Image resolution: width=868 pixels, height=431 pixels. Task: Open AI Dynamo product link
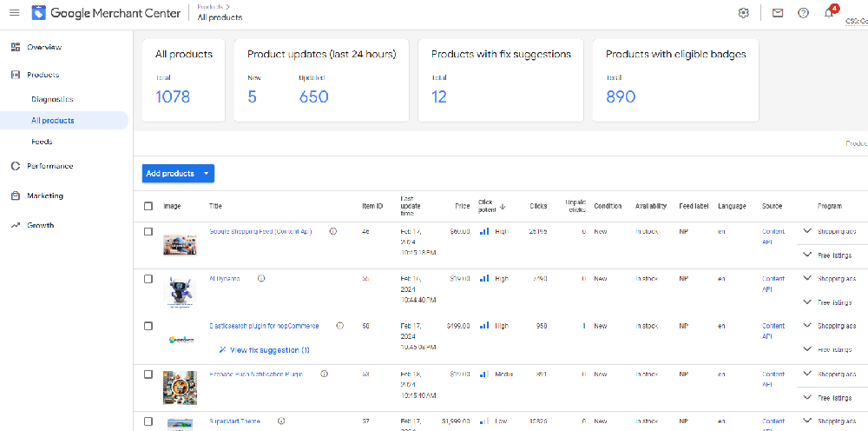pyautogui.click(x=224, y=279)
